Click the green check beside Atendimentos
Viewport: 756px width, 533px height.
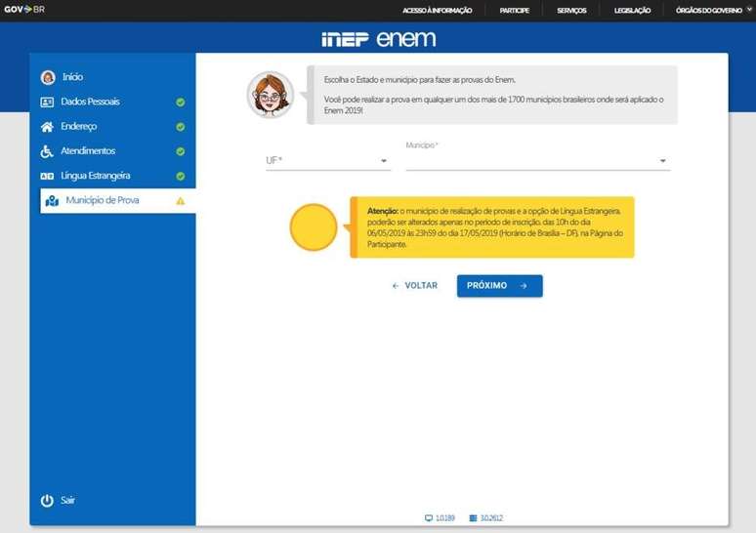tap(181, 151)
